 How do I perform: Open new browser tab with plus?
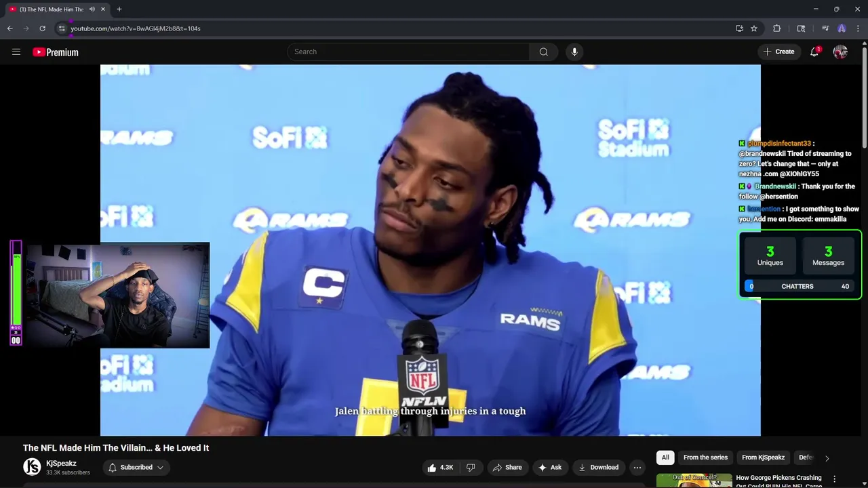[119, 9]
